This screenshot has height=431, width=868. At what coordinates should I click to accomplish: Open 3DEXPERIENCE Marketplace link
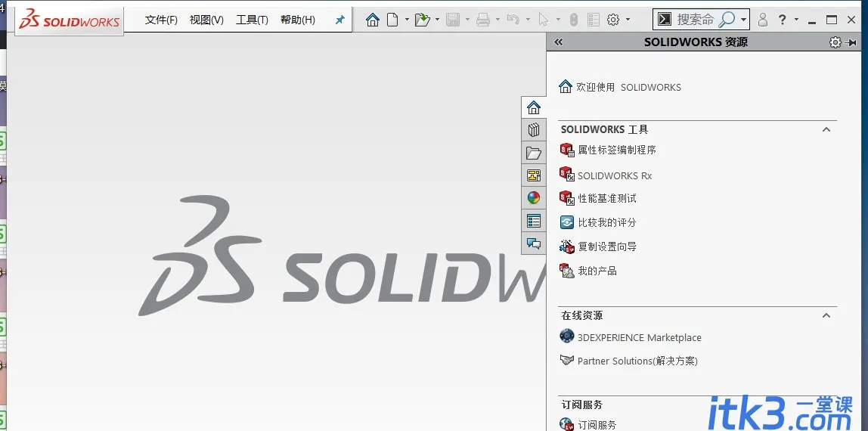click(640, 337)
